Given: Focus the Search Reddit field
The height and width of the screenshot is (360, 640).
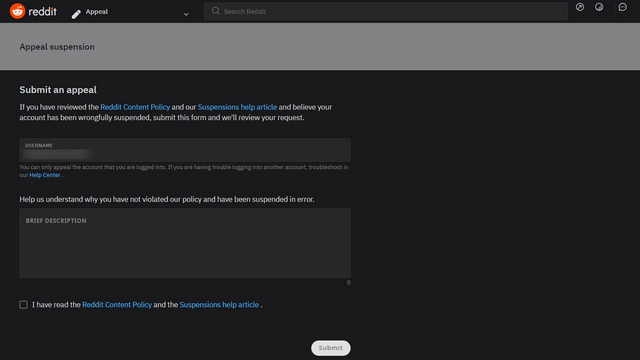Looking at the screenshot, I should point(386,11).
